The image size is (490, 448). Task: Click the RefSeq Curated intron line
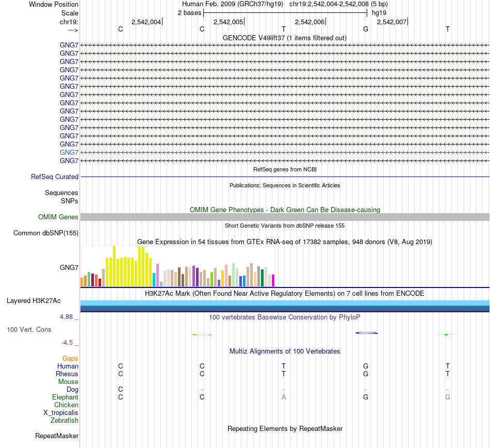click(285, 177)
